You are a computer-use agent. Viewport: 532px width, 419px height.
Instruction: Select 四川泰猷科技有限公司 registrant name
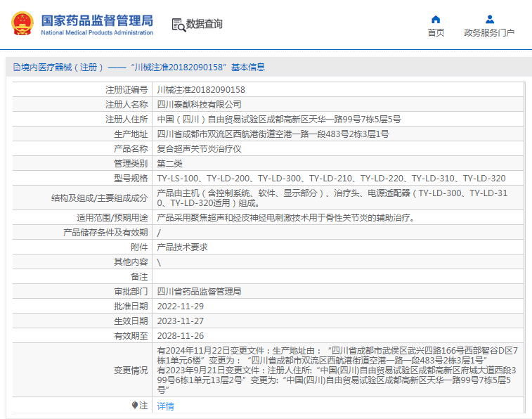[x=199, y=105]
